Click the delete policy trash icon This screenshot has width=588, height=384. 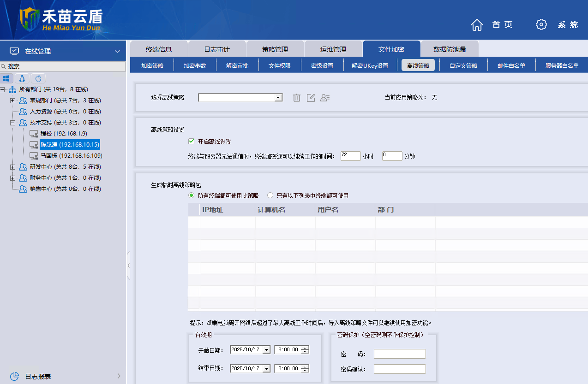pyautogui.click(x=297, y=98)
